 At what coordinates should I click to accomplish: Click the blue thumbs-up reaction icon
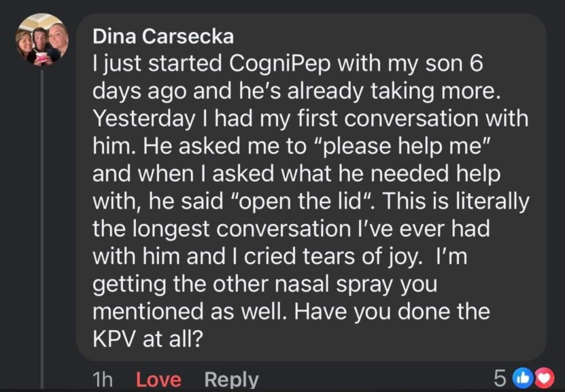pyautogui.click(x=520, y=378)
